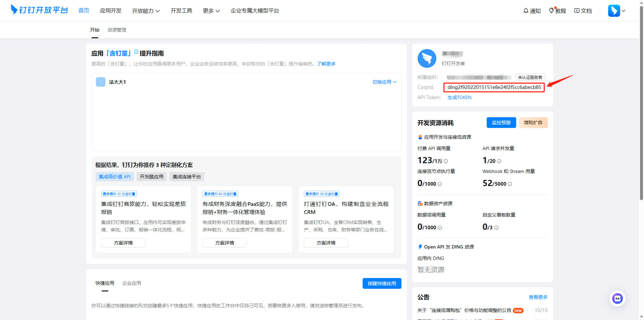Screen dimensions: 644x320
Task: Click the scrollbar down arrow
Action: pos(641,317)
